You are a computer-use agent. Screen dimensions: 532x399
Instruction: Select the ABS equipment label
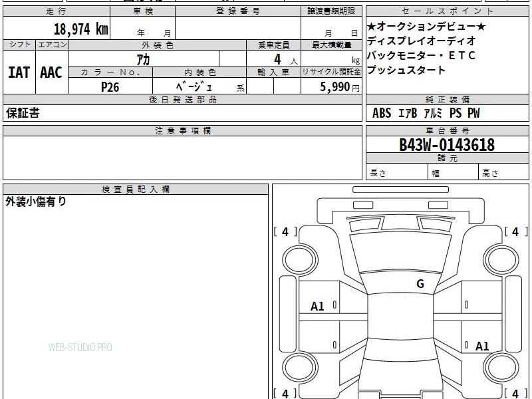(x=382, y=113)
